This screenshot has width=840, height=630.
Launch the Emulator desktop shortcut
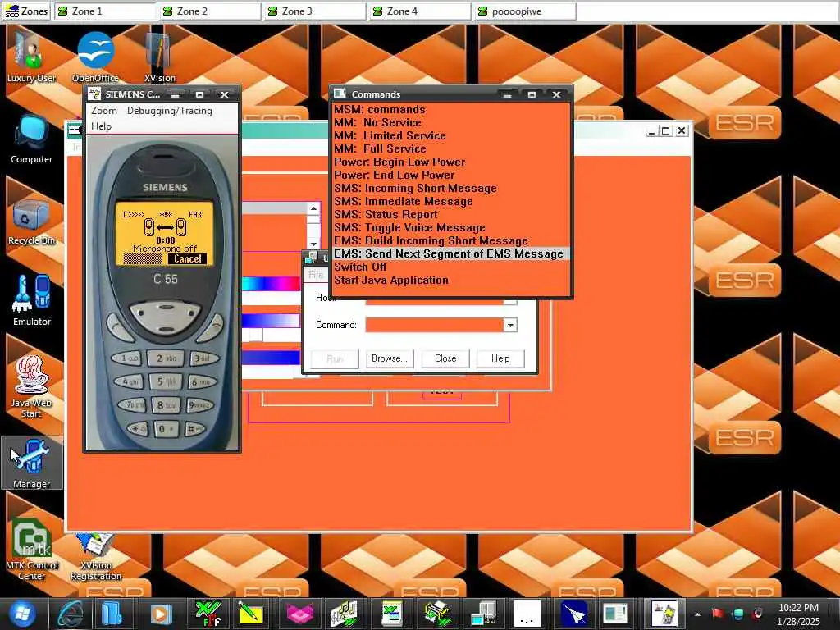coord(31,300)
